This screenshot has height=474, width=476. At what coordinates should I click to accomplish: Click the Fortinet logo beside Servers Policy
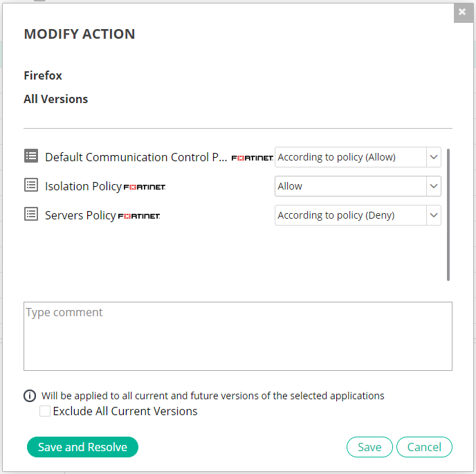139,216
